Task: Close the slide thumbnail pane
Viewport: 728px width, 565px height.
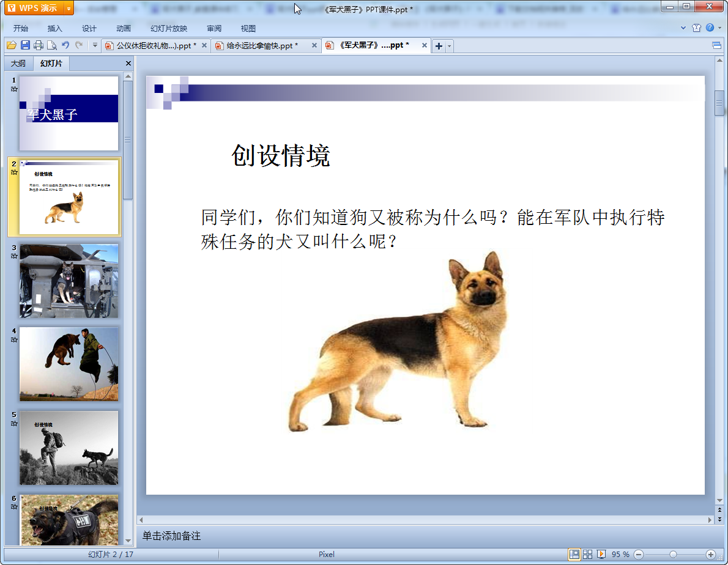Action: tap(128, 63)
